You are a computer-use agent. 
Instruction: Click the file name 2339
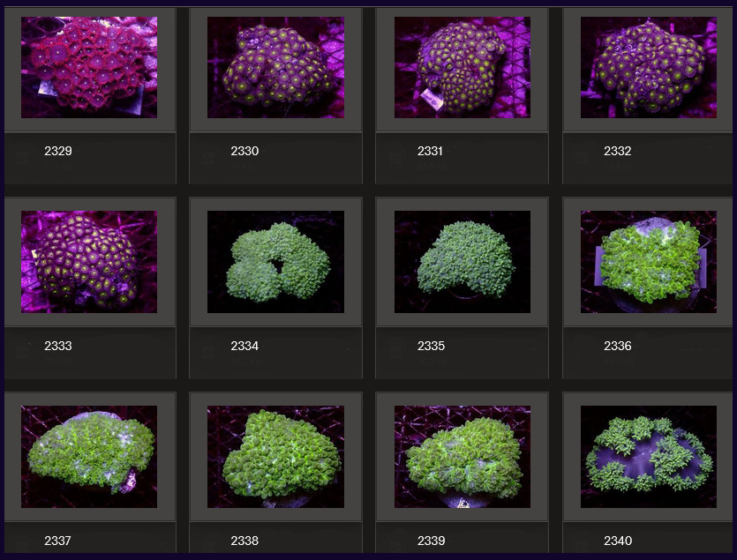pyautogui.click(x=431, y=541)
